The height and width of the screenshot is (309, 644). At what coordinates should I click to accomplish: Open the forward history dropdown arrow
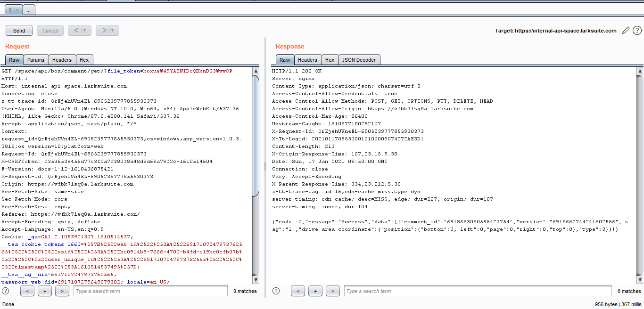point(113,31)
